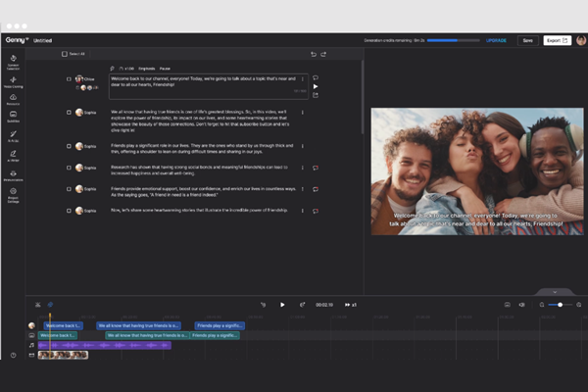Image resolution: width=588 pixels, height=392 pixels.
Task: Tick checkbox for first Sophia block
Action: click(69, 113)
